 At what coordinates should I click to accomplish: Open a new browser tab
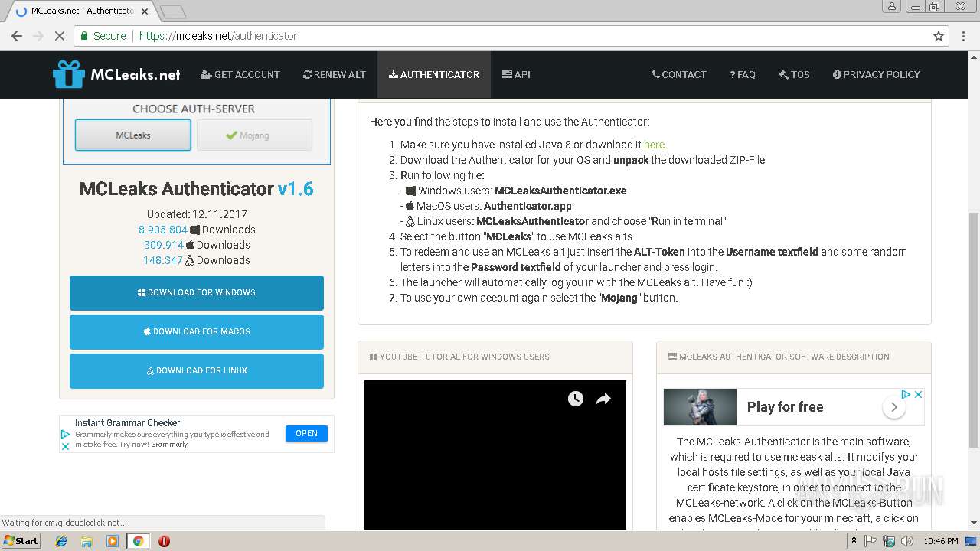point(174,11)
